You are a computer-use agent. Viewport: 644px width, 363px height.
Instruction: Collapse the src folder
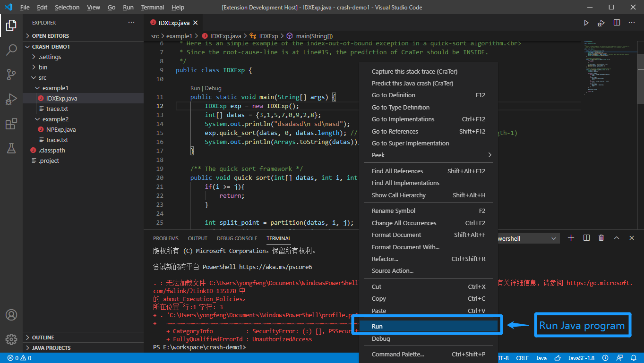[83, 77]
